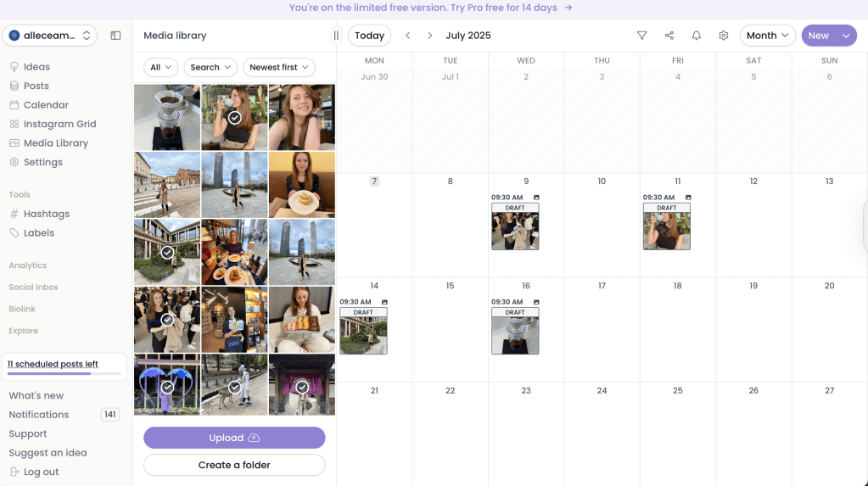Toggle checkmark on deer in park photo

point(235,388)
